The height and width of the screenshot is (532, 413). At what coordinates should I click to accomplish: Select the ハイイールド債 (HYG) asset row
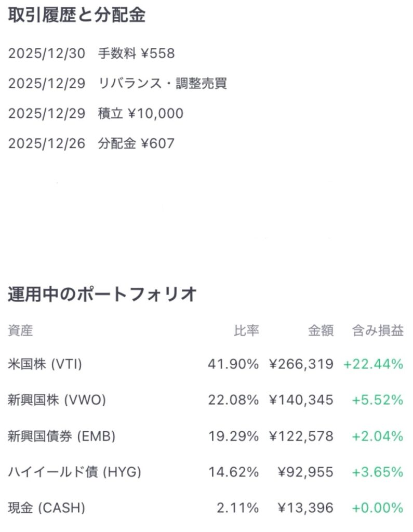coord(75,472)
